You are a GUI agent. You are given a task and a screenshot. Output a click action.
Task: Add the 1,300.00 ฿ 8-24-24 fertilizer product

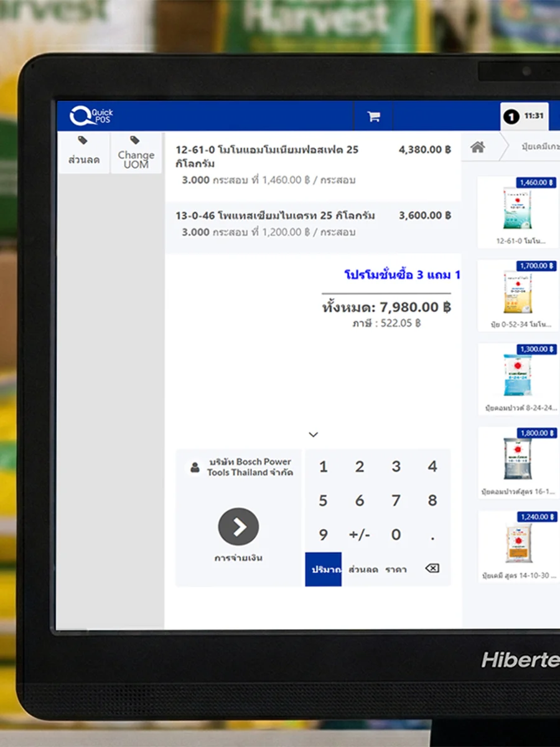pyautogui.click(x=518, y=379)
